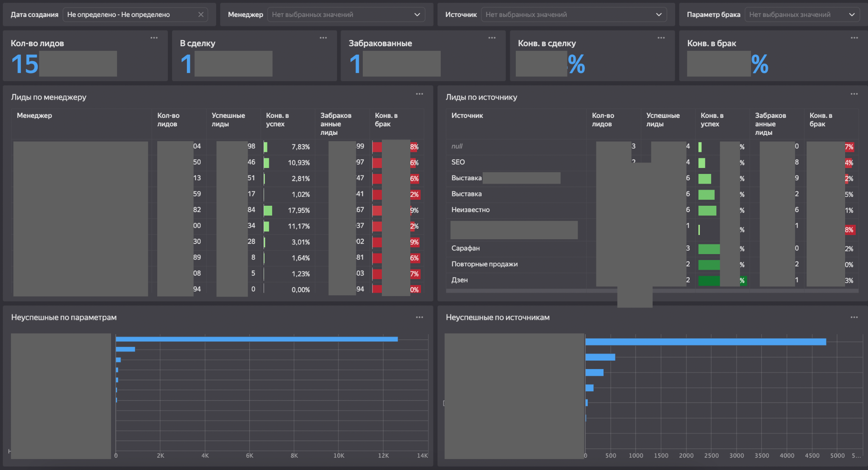Open three-dot menu of Конв. в брак widget
The image size is (868, 470).
(854, 38)
